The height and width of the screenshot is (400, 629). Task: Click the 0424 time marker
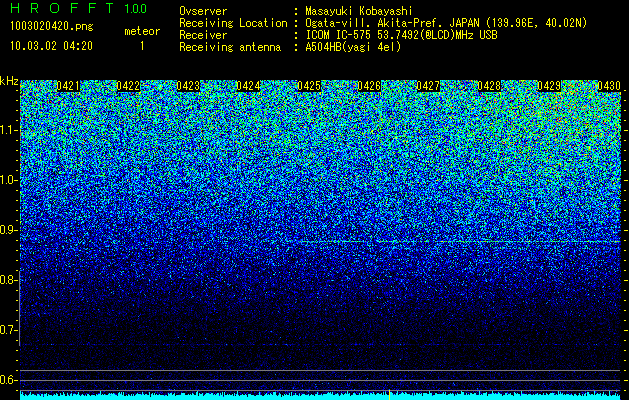[248, 86]
